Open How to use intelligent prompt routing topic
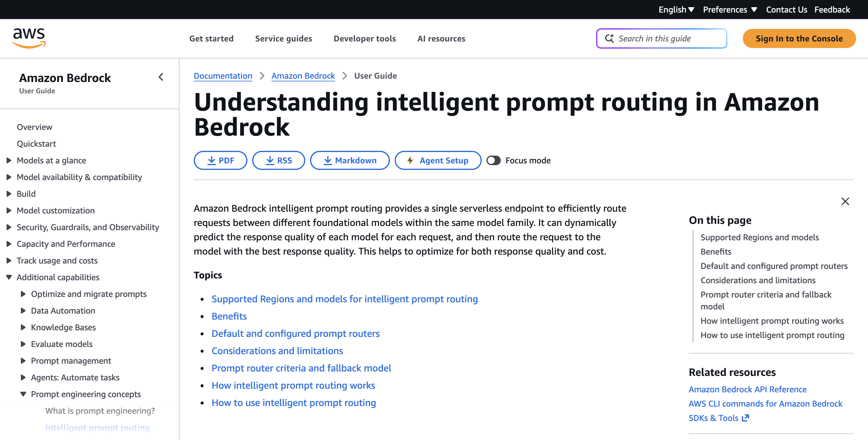This screenshot has width=868, height=440. (x=294, y=403)
